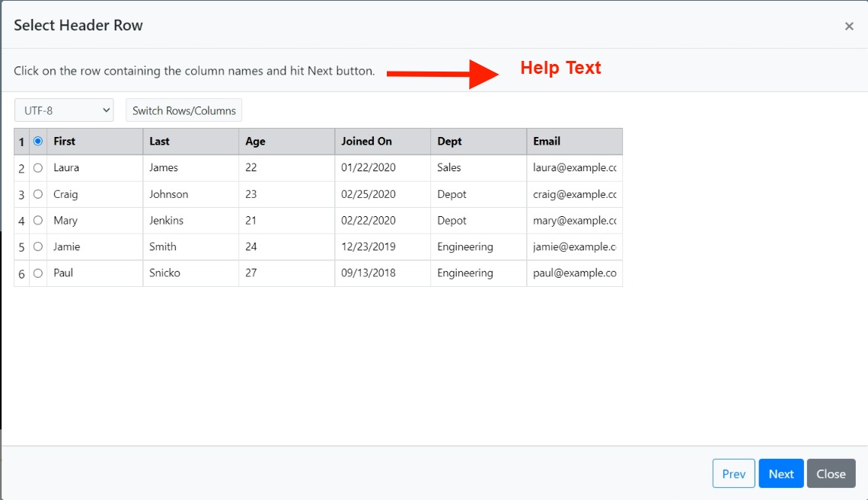868x500 pixels.
Task: Click the Email header cell
Action: (574, 142)
